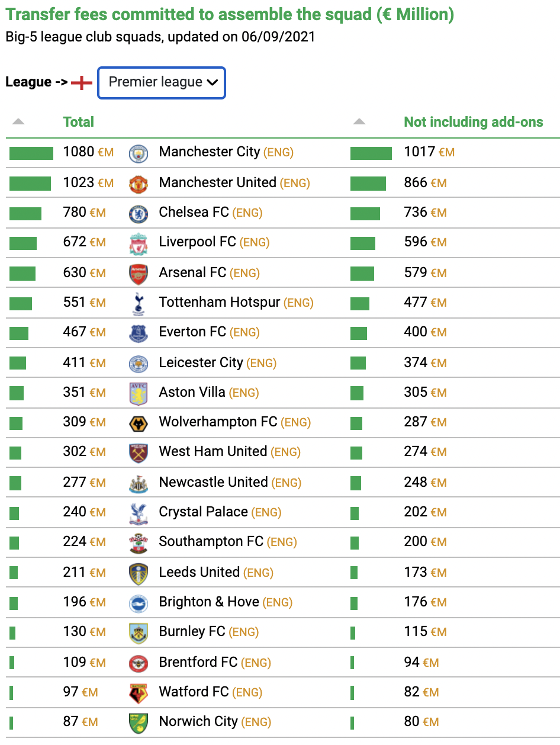Click the England flag icon beside League
Viewport: 560px width, 745px height.
pos(82,83)
